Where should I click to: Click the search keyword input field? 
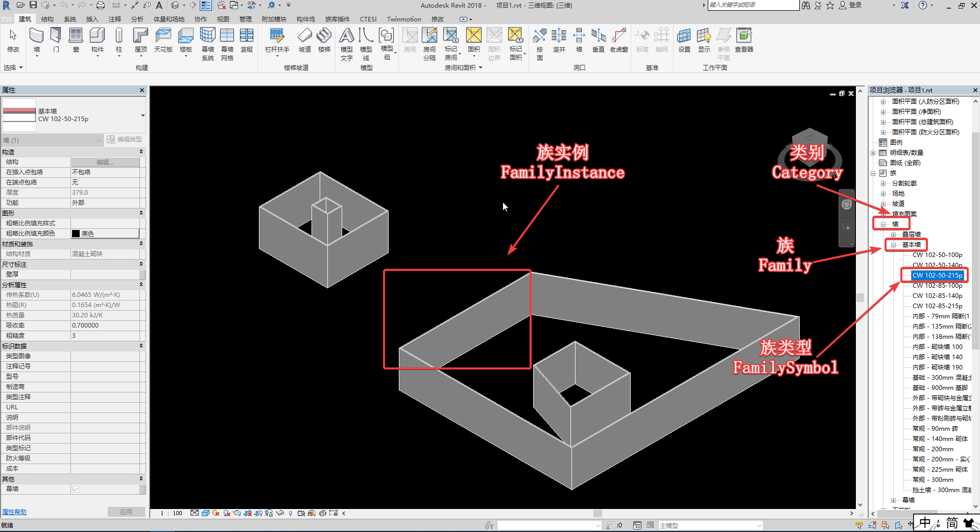click(x=754, y=5)
